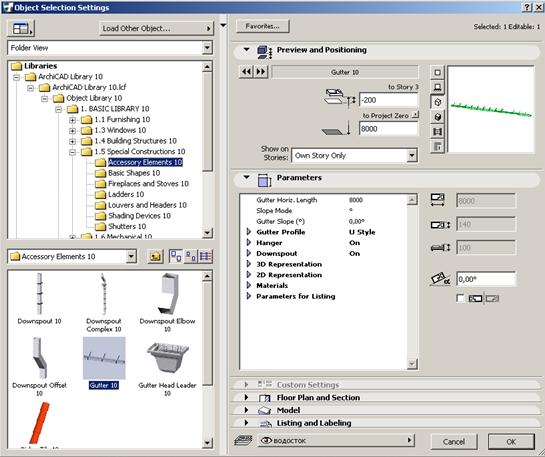The image size is (545, 457).
Task: Select the Downspout Elbow 10 thumbnail
Action: (x=168, y=302)
